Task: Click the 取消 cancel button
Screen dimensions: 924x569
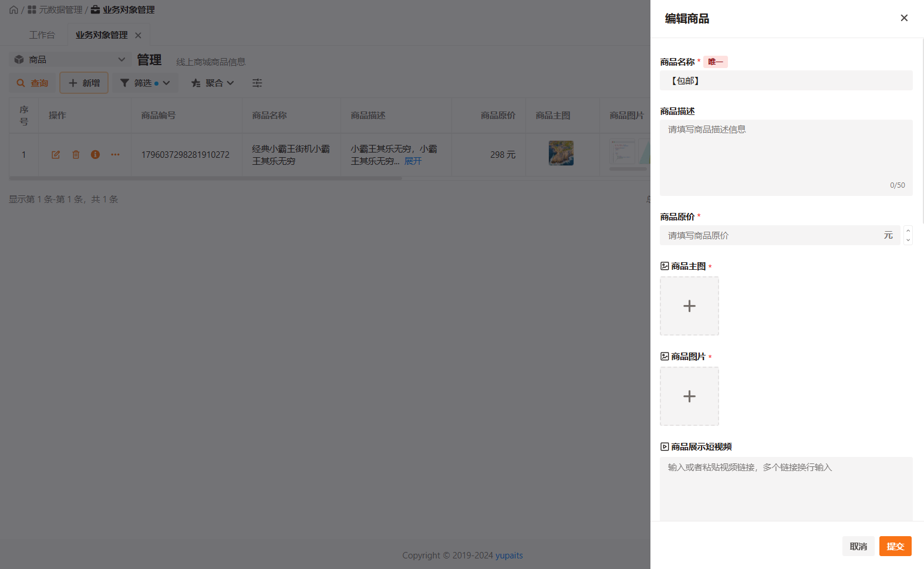Action: pos(858,546)
